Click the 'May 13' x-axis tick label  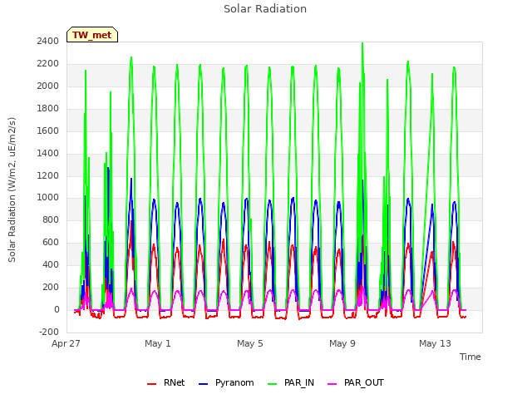435,343
